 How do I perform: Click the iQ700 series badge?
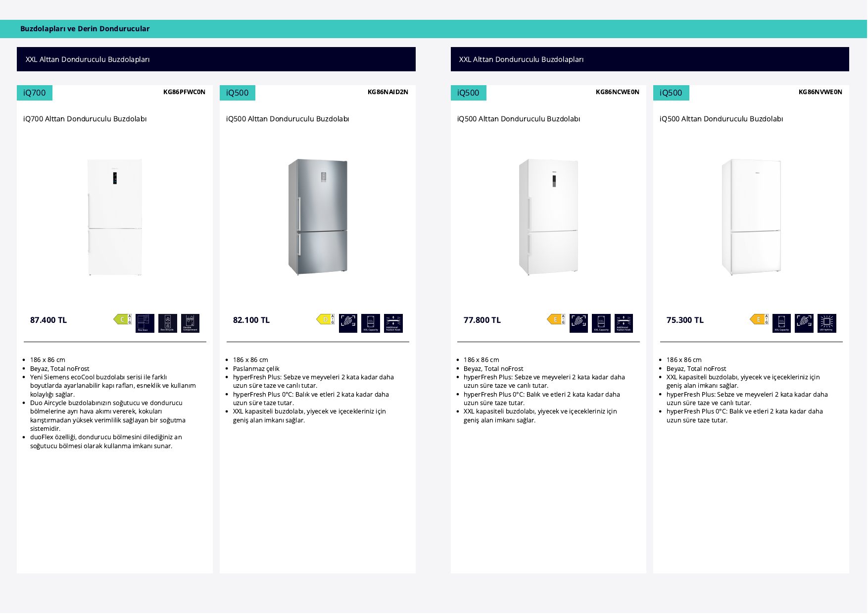point(35,93)
